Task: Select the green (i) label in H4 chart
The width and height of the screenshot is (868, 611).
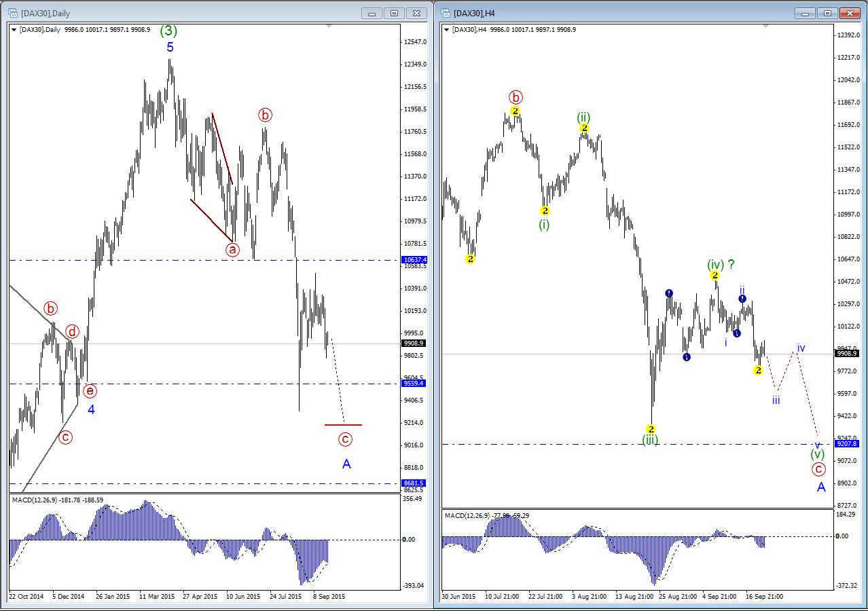Action: tap(544, 225)
